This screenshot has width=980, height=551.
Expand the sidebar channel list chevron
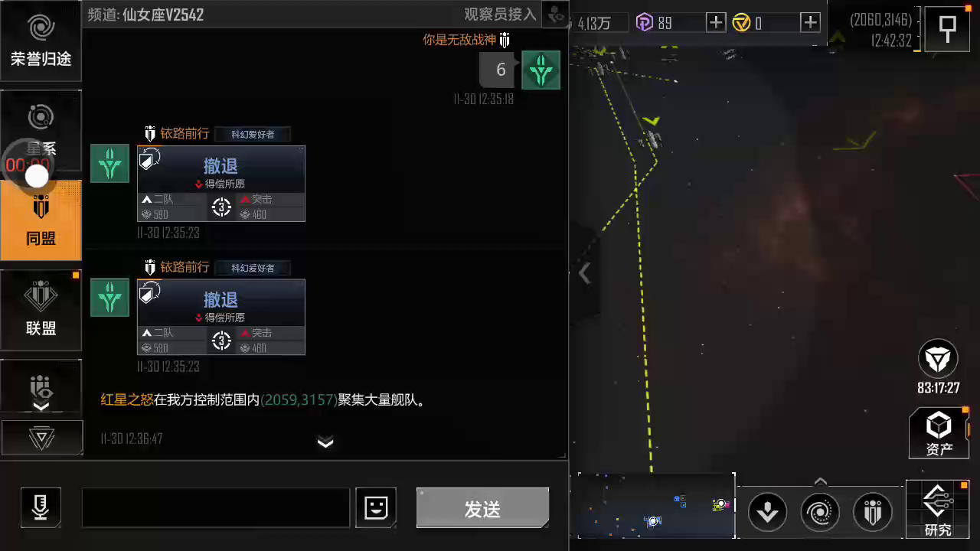point(41,406)
